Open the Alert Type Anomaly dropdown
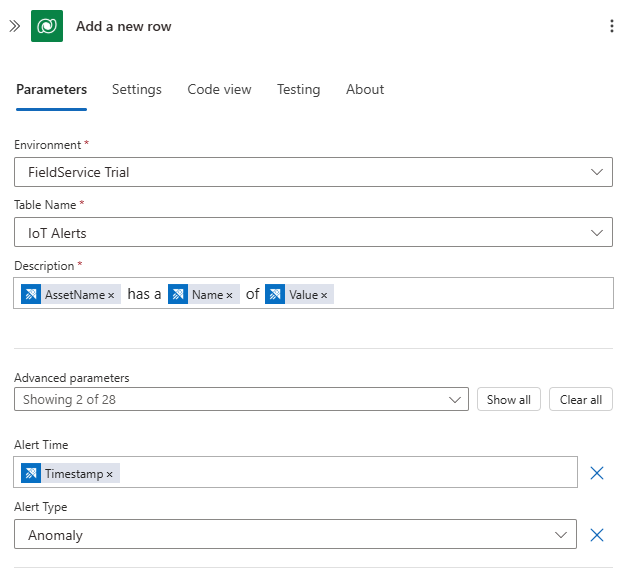 (295, 535)
